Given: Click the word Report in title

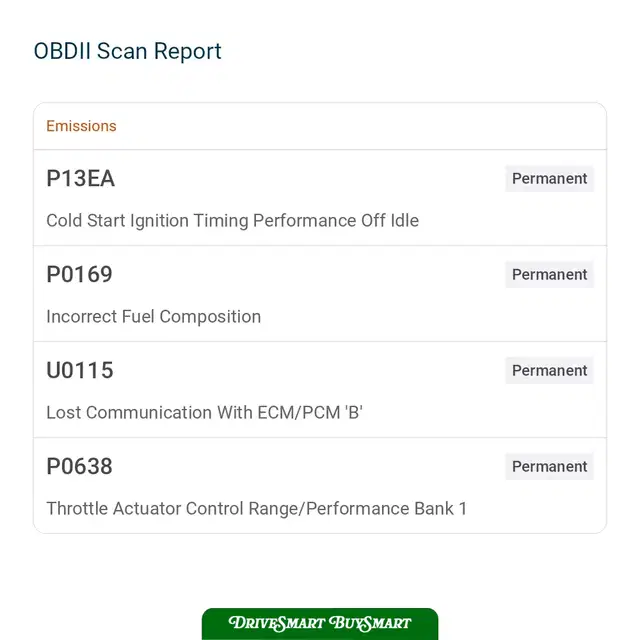Looking at the screenshot, I should pyautogui.click(x=187, y=52).
